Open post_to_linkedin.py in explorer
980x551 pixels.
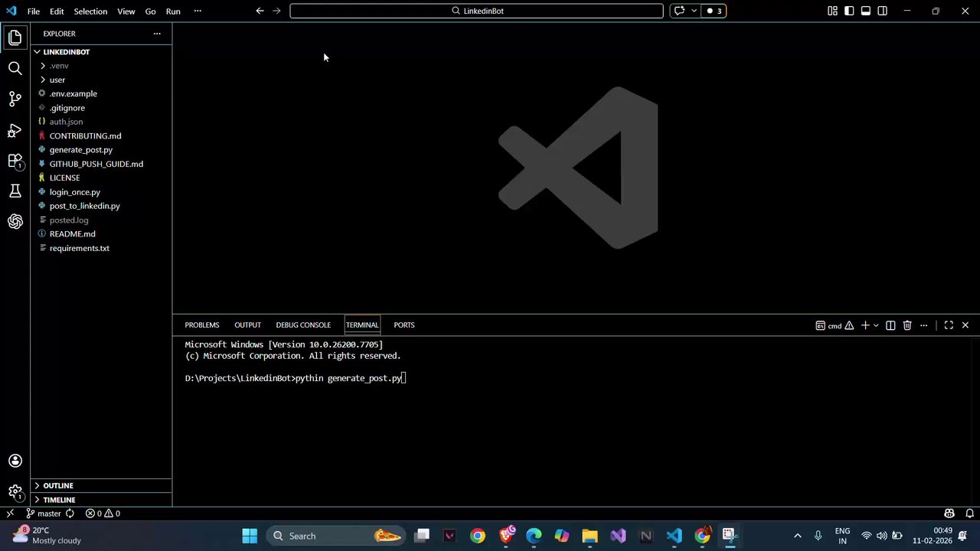point(101,206)
